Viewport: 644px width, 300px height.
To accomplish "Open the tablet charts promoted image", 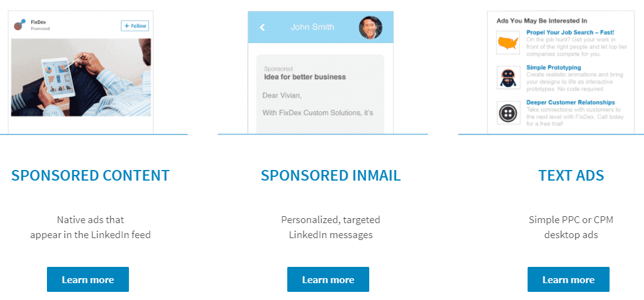I will pyautogui.click(x=81, y=77).
